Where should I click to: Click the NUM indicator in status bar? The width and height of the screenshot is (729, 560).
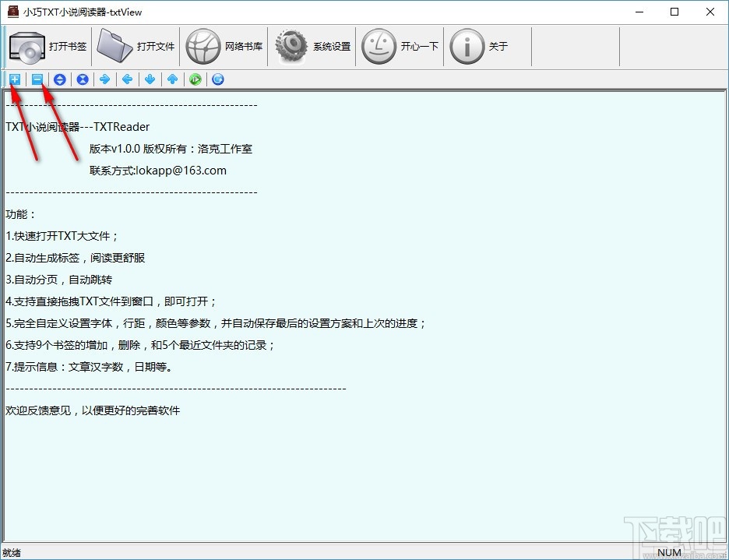point(670,552)
